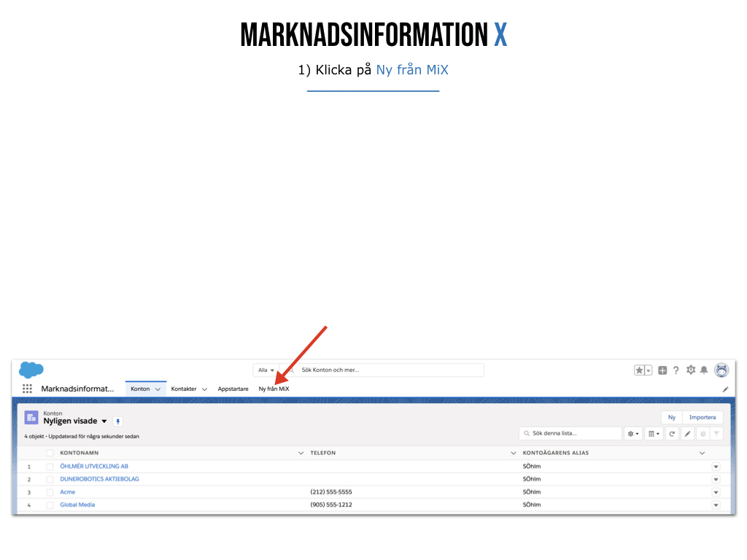The image size is (747, 560).
Task: Switch to the Kontakter tab
Action: 184,389
